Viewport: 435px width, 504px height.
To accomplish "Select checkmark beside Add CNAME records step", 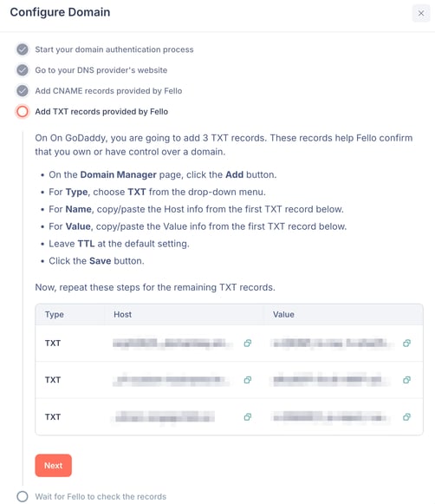I will pos(23,91).
